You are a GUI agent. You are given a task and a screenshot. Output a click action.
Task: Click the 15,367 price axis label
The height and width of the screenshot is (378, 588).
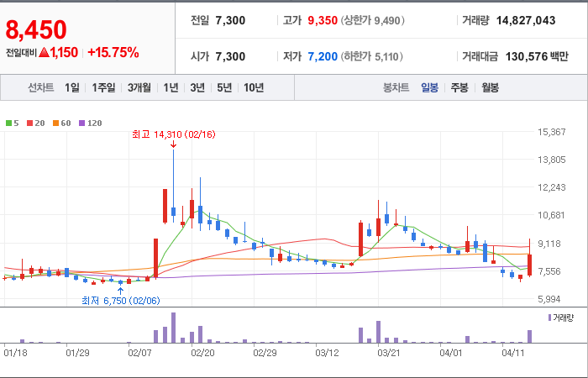pyautogui.click(x=551, y=132)
